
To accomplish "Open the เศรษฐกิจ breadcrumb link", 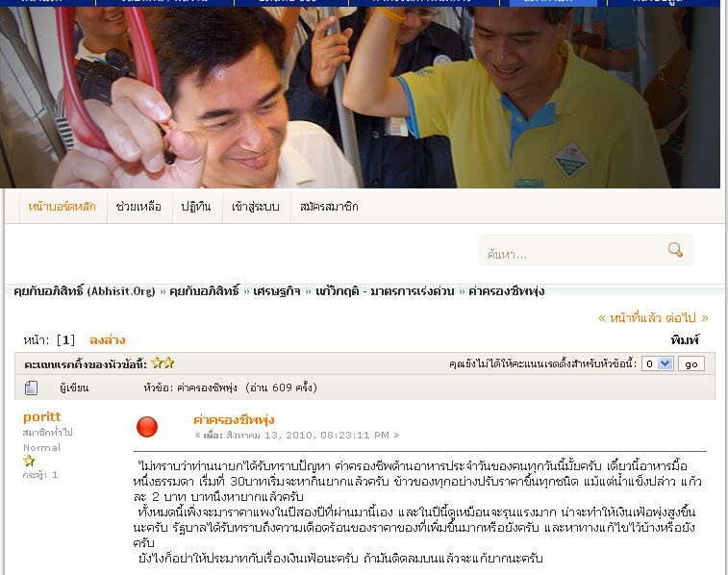I will (x=277, y=291).
